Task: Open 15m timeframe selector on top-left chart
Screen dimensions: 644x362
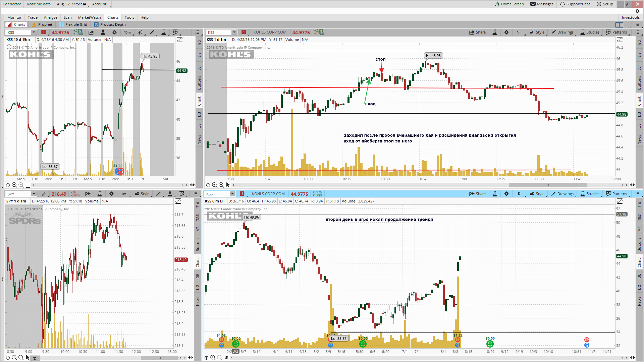Action: [x=127, y=32]
